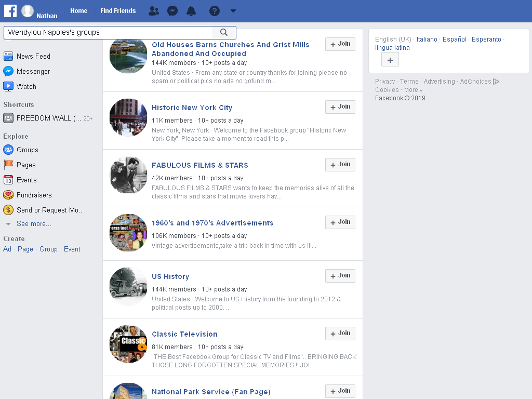Open Historic New York City title
532x399 pixels.
click(x=192, y=108)
